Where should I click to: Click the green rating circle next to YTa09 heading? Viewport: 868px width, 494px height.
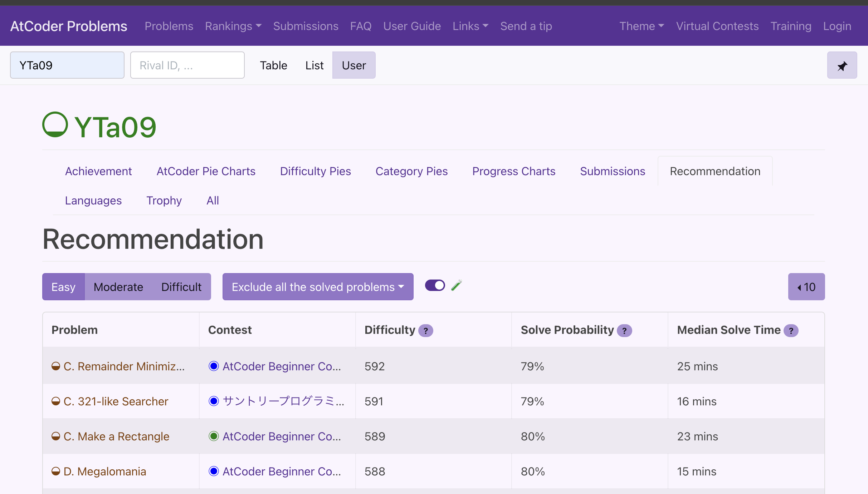(55, 124)
